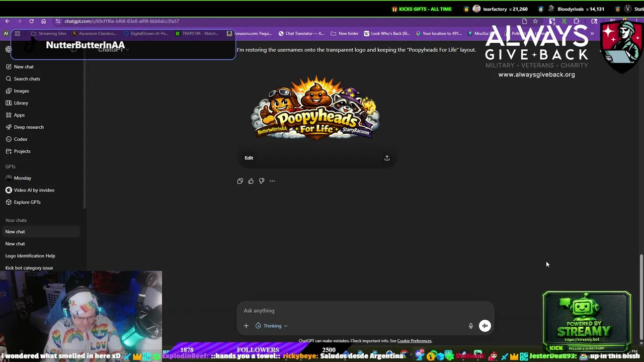Open the Streamy bot overlay panel
This screenshot has width=644, height=362.
click(587, 322)
